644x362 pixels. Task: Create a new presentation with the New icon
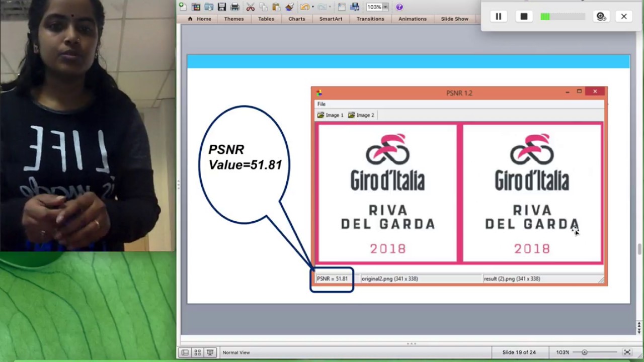tap(183, 7)
